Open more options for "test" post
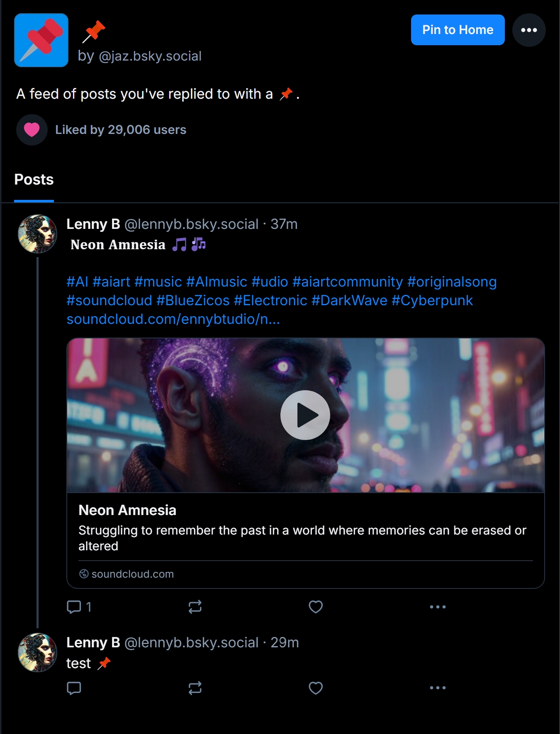The height and width of the screenshot is (734, 560). click(438, 688)
